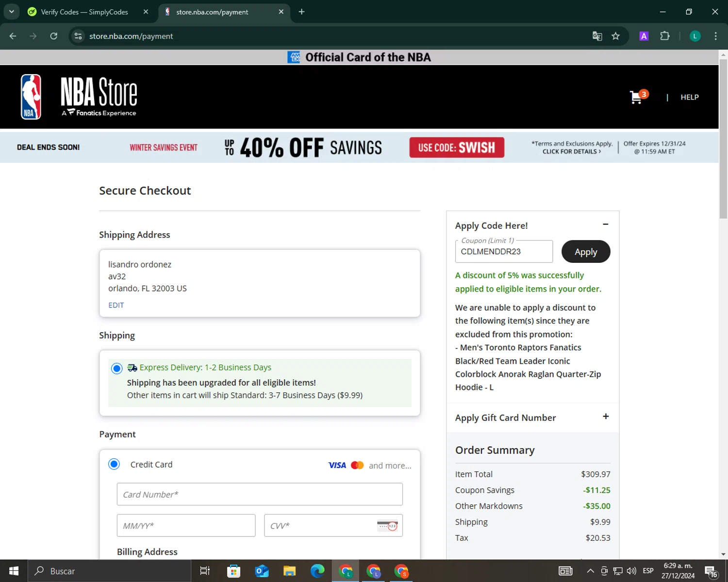
Task: Click the Tax $20.53 value
Action: [598, 538]
